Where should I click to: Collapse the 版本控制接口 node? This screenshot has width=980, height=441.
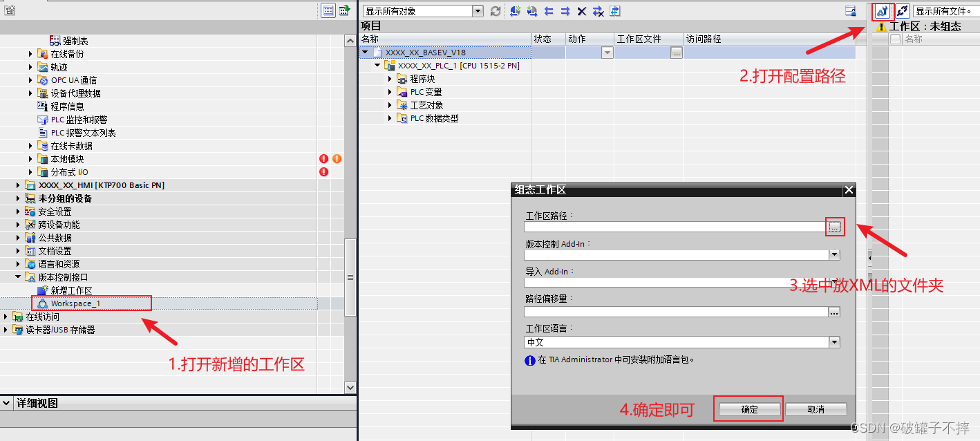point(18,277)
